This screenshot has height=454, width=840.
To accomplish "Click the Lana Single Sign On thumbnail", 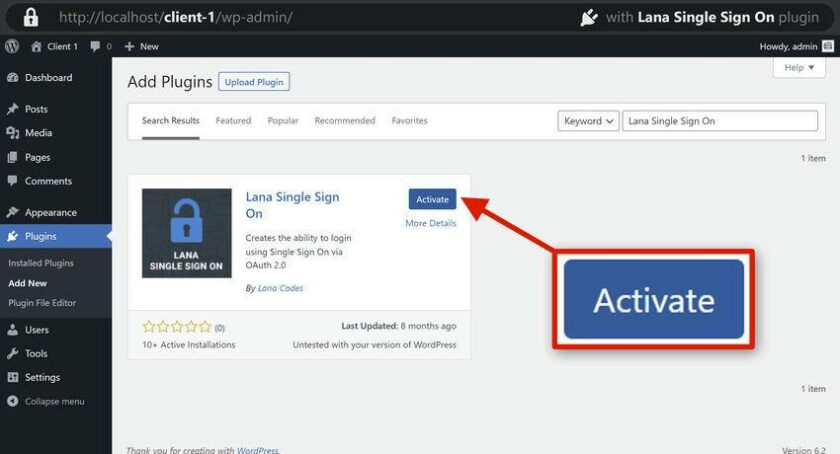I will click(x=186, y=233).
